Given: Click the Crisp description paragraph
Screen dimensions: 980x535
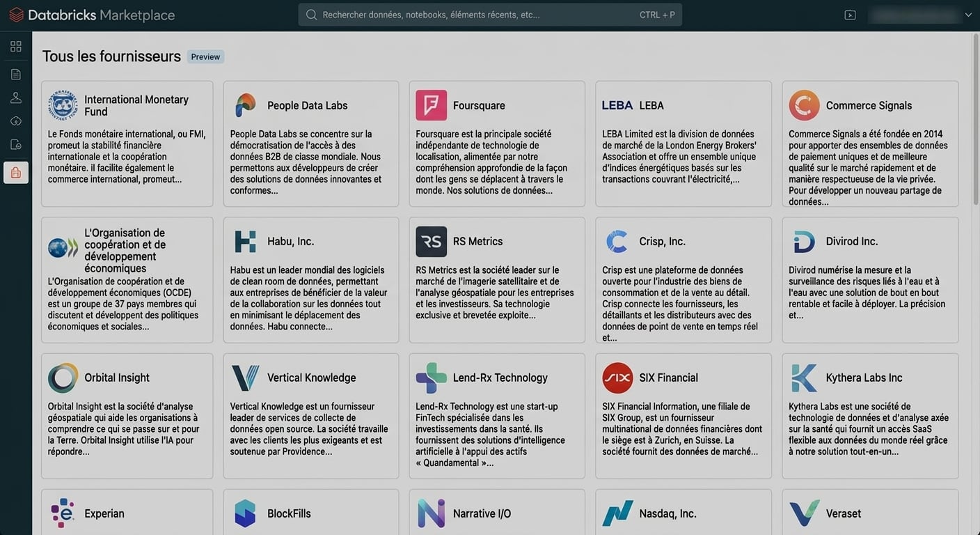Looking at the screenshot, I should [680, 304].
